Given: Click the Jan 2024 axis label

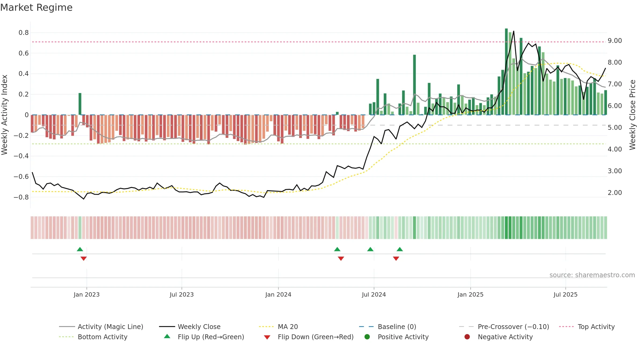Looking at the screenshot, I should click(278, 294).
